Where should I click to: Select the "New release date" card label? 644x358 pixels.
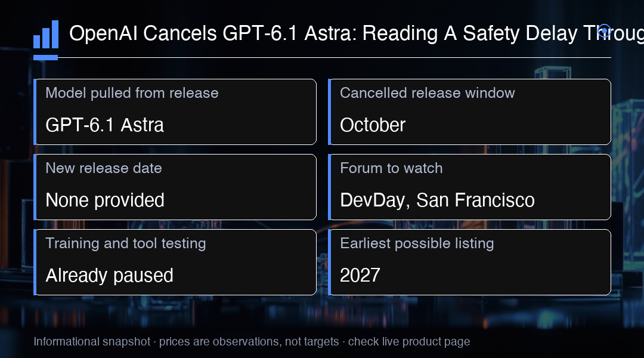click(104, 168)
